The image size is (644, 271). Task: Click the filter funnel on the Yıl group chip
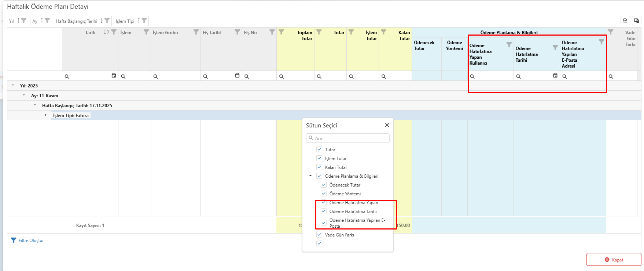tap(24, 21)
